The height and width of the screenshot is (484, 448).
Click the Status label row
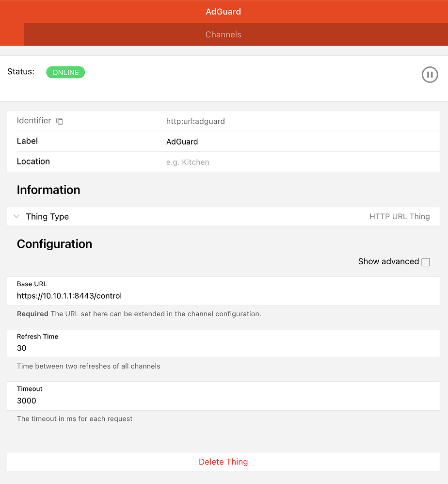click(x=21, y=71)
